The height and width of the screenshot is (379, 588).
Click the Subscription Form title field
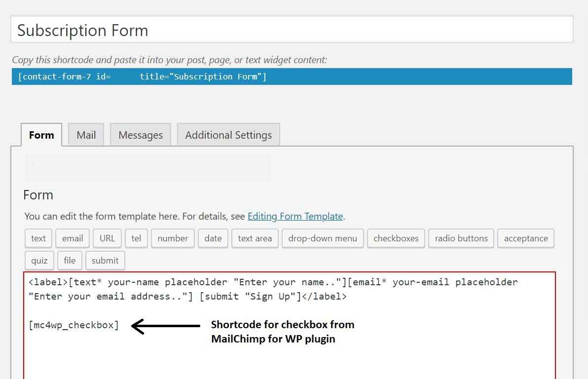click(x=292, y=30)
